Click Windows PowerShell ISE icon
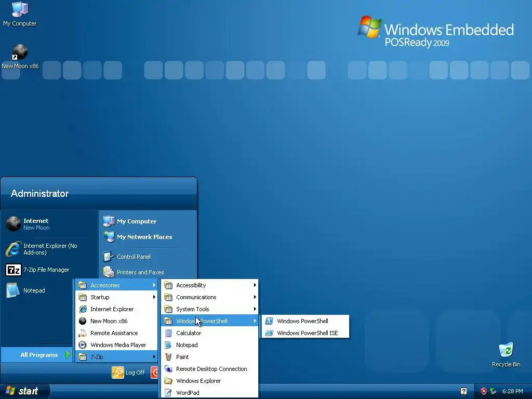Screen dimensions: 532x399 269,333
